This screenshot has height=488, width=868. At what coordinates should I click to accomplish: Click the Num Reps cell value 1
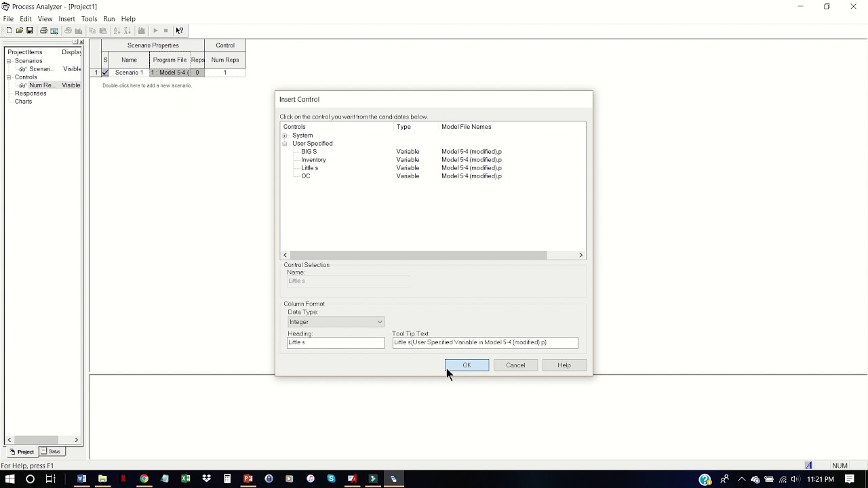(225, 73)
